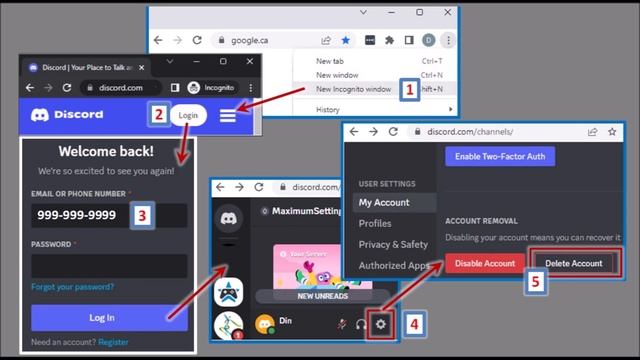Select the Discord | Your Place to Talk tab
Screen dimensions: 640x360
pyautogui.click(x=87, y=67)
